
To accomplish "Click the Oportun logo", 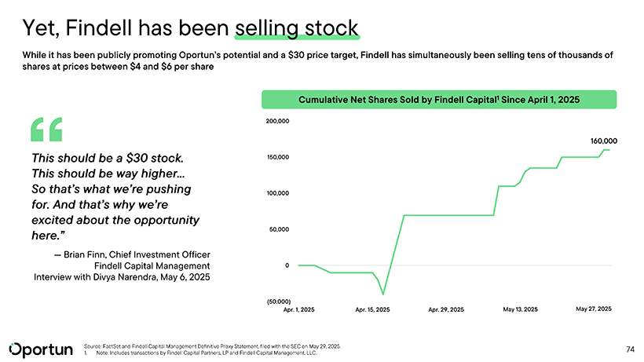I will tap(39, 348).
